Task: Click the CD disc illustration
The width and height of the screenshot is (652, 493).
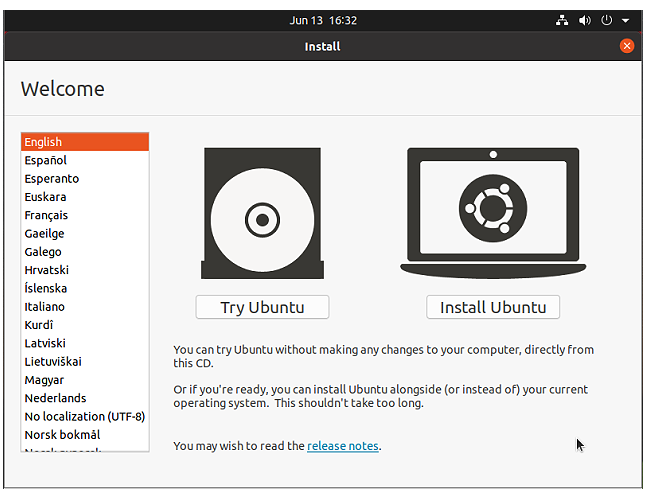Action: coord(262,213)
